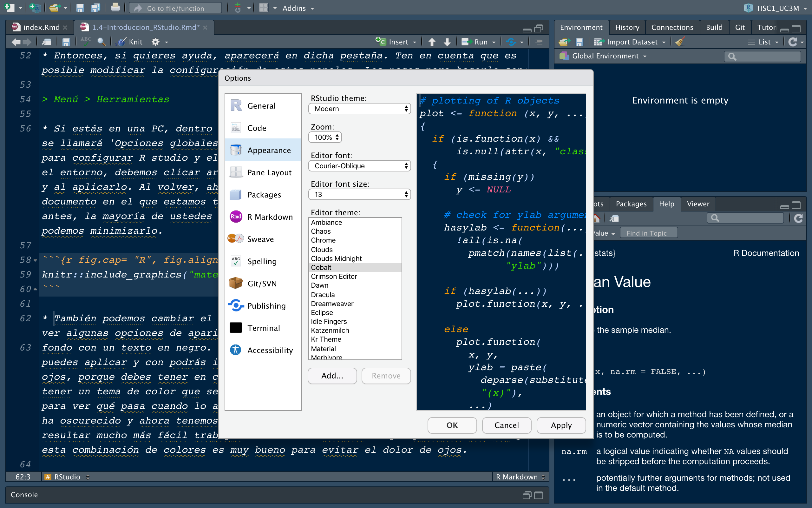Click the workspace panes grid icon
The width and height of the screenshot is (812, 508).
coord(264,8)
